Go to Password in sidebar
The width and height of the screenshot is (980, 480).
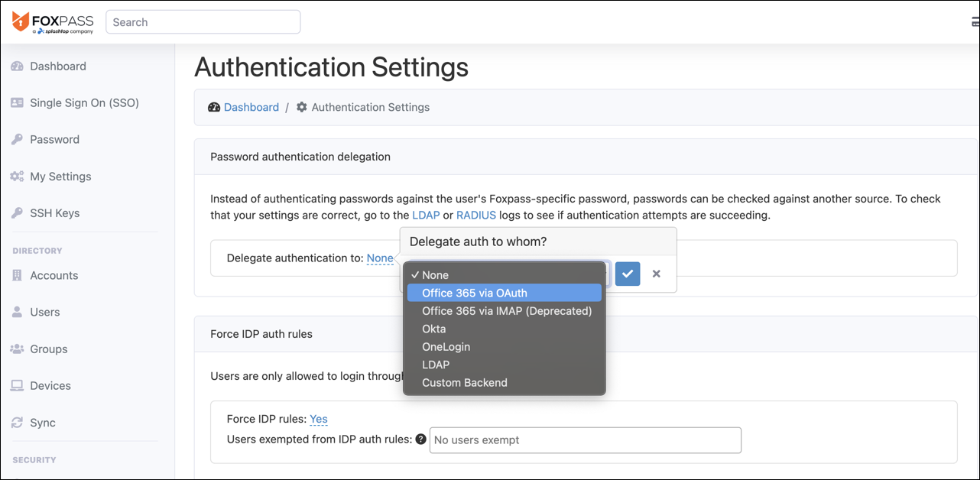[55, 140]
